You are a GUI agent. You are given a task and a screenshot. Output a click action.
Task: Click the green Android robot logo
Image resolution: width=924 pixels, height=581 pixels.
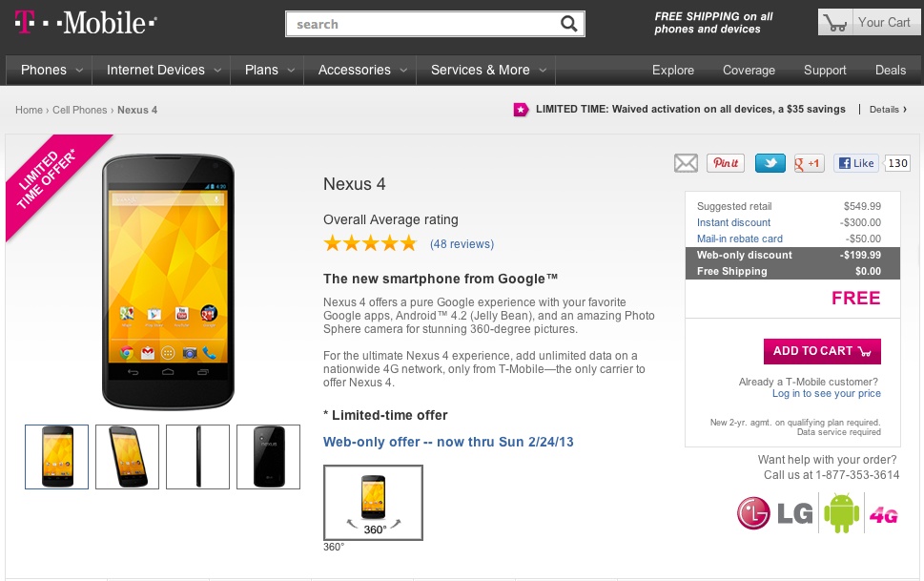[x=841, y=512]
